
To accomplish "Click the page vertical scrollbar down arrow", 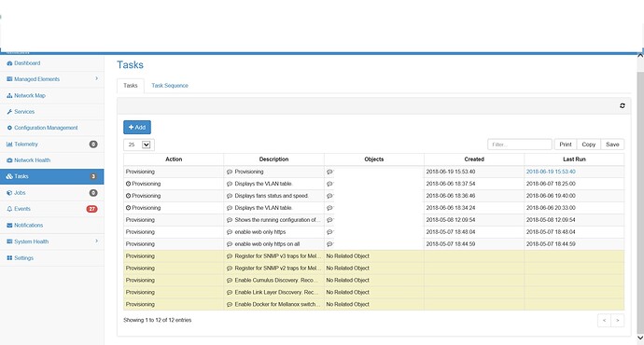I will pos(640,338).
